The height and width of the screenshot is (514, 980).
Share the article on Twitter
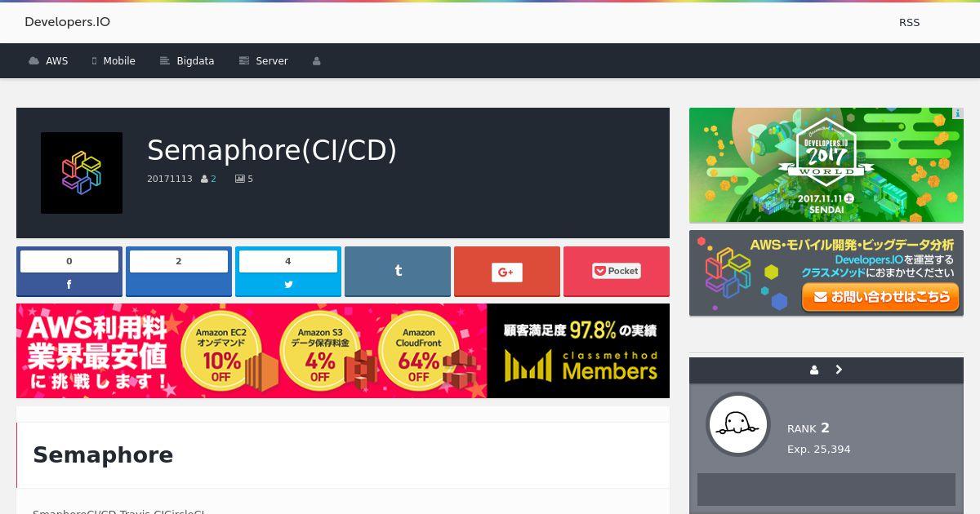[288, 272]
